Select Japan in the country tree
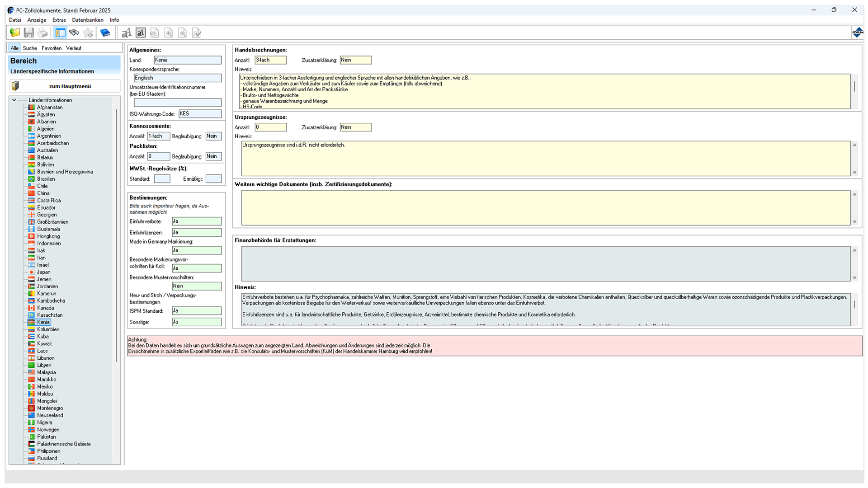 click(44, 272)
